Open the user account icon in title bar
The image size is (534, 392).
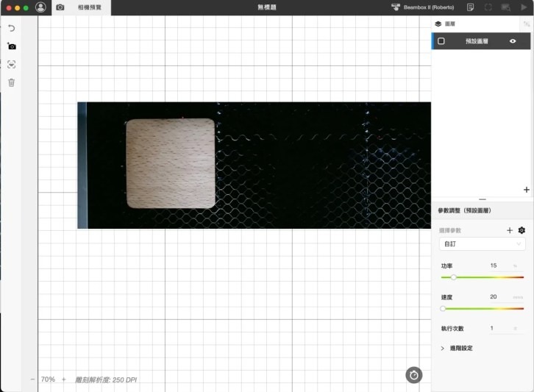tap(40, 7)
